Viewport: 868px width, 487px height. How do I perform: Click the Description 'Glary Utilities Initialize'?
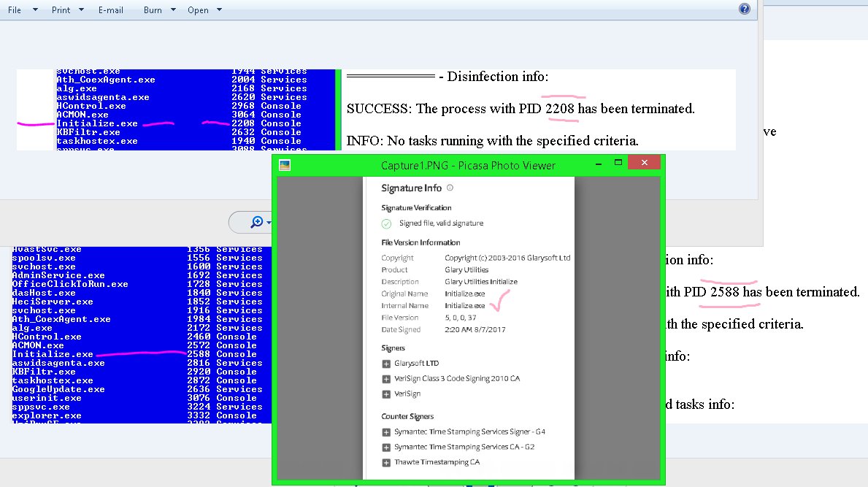(481, 282)
